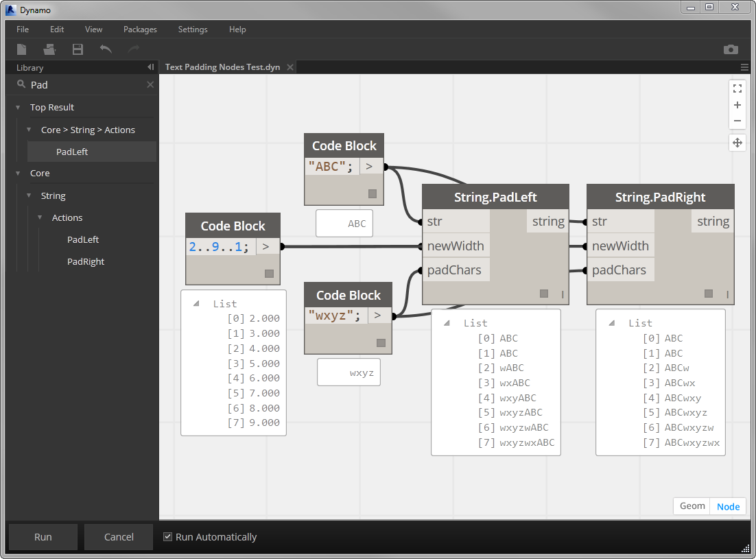Image resolution: width=756 pixels, height=559 pixels.
Task: Clear the Pad search with its X
Action: click(150, 84)
